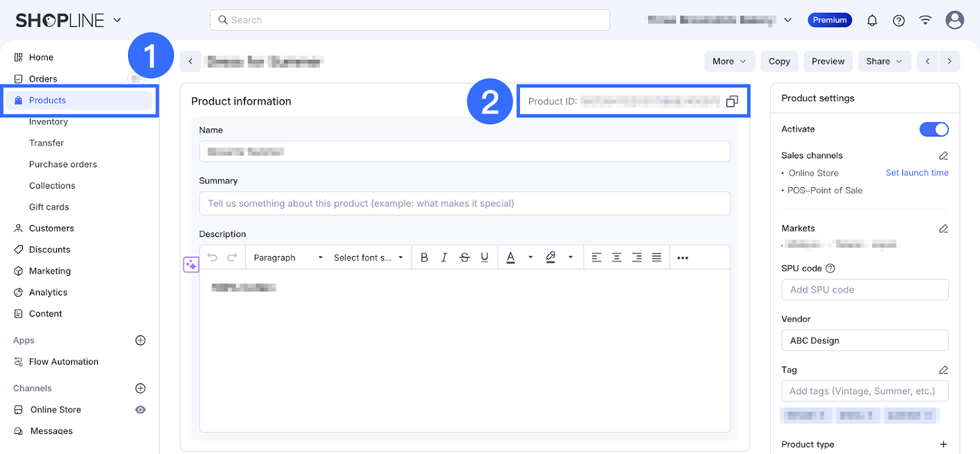Viewport: 980px width, 454px height.
Task: Toggle Online Store visibility eye icon
Action: tap(140, 410)
